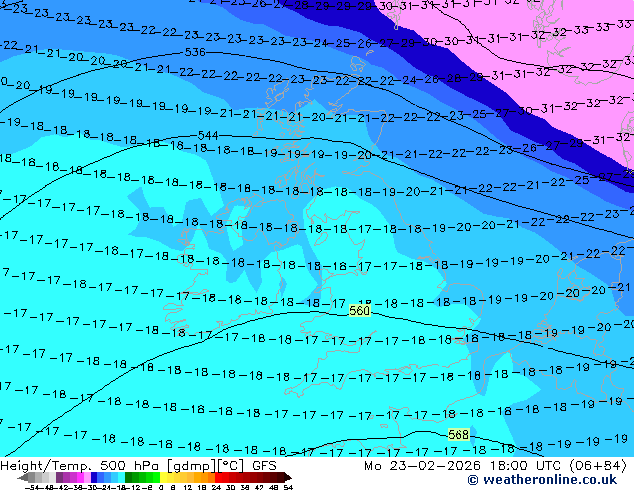Click the 544 height contour label
Viewport: 634px width, 490px height.
(x=208, y=135)
